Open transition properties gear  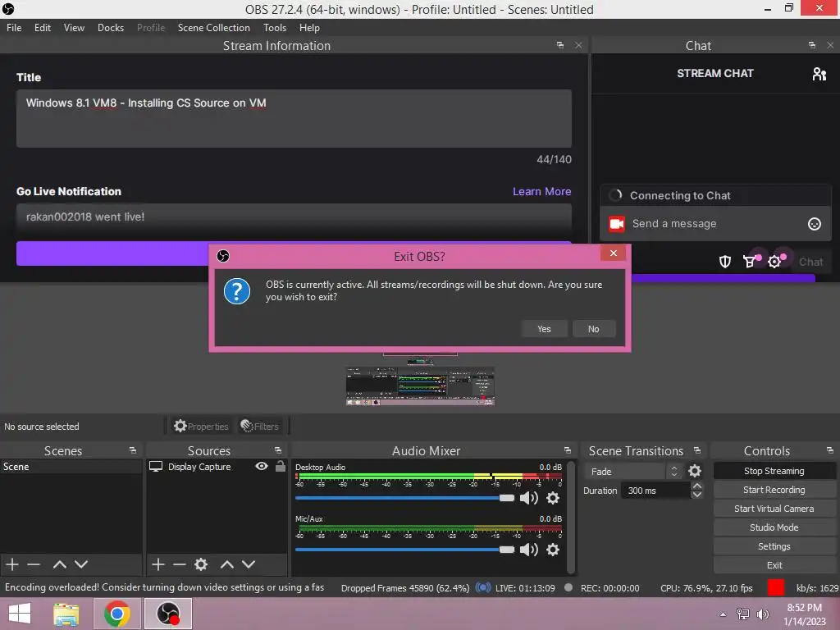[695, 472]
